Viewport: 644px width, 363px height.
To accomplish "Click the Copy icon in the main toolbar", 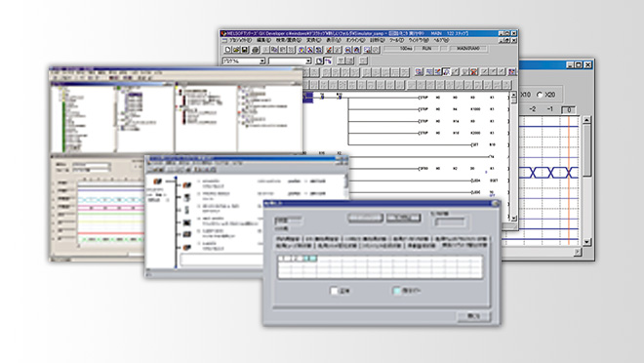I will (274, 50).
